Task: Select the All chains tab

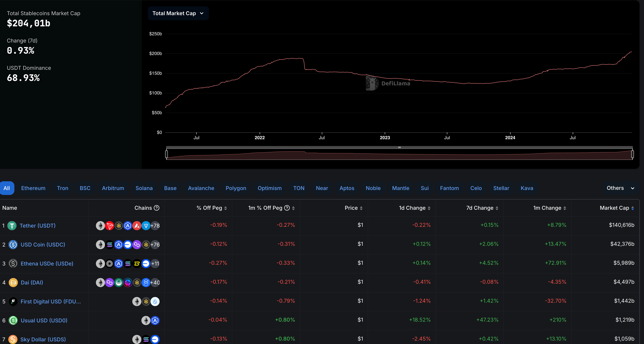Action: (7, 188)
